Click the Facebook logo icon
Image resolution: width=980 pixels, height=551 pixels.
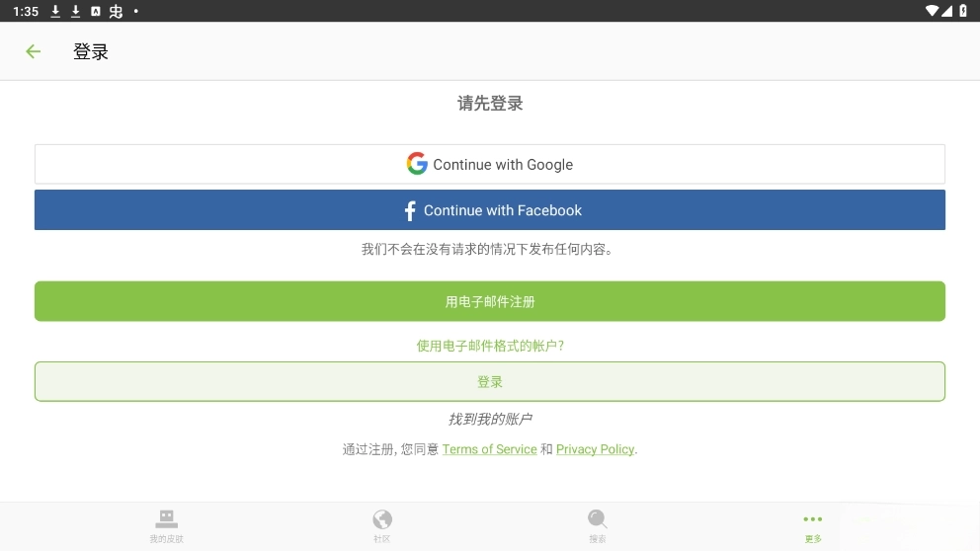410,210
